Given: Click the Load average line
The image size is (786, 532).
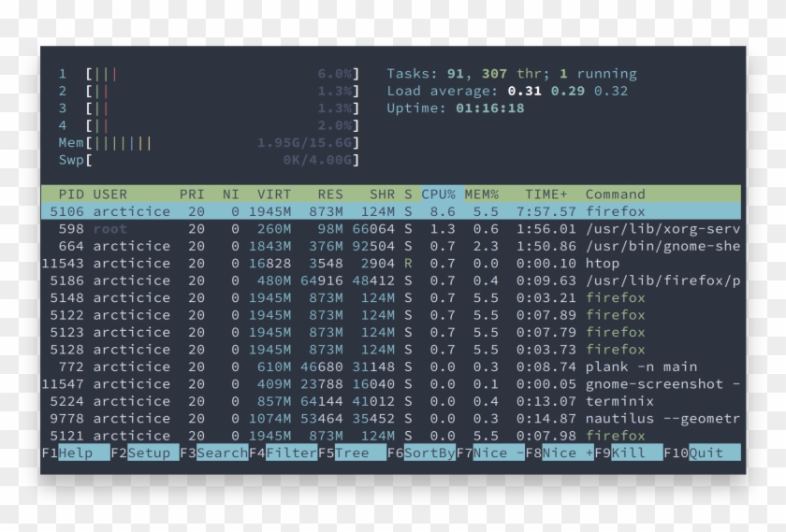Looking at the screenshot, I should 507,92.
